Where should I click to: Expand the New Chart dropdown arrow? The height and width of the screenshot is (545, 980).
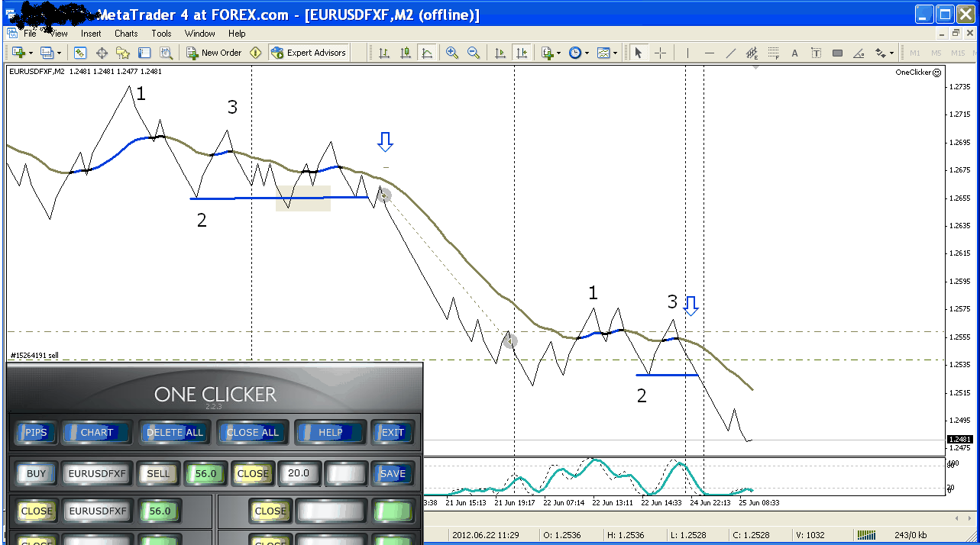[29, 53]
